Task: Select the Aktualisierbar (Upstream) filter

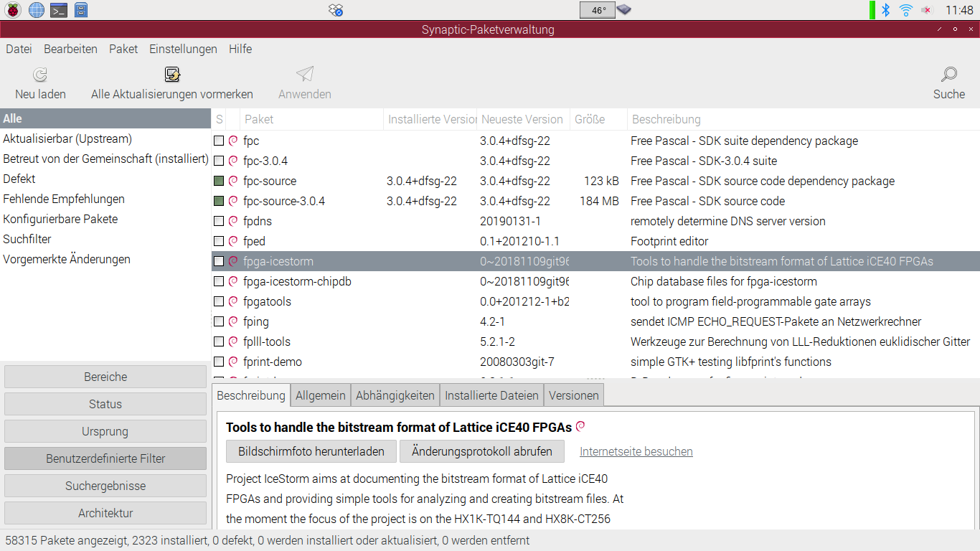Action: 67,138
